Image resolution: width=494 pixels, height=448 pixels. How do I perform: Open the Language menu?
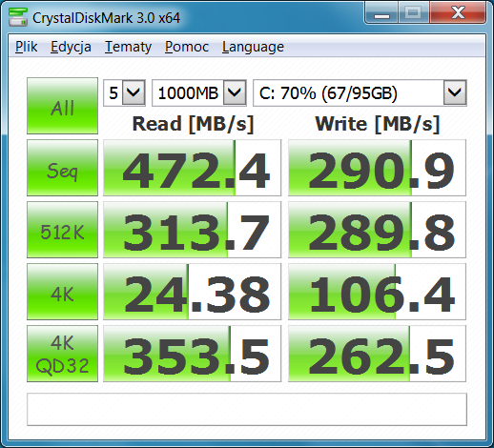[x=253, y=47]
